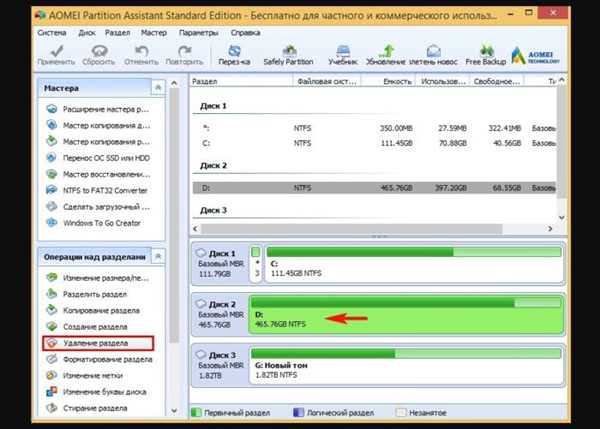This screenshot has width=600, height=429.
Task: Select Разделить раздел operation
Action: [x=87, y=294]
